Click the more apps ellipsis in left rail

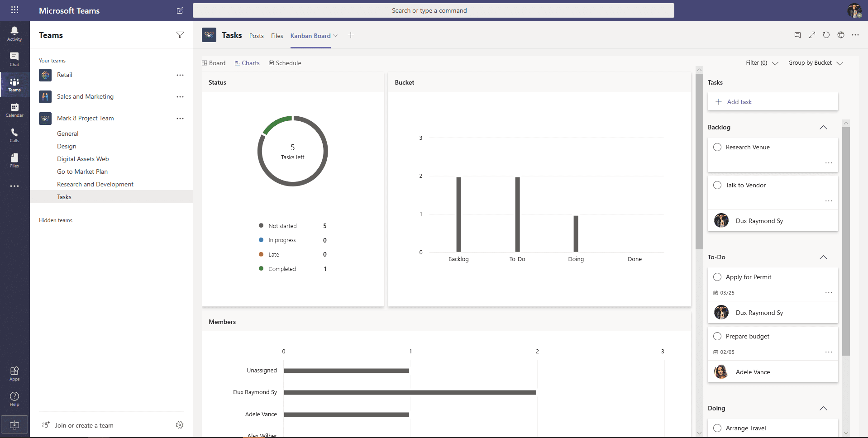(x=14, y=186)
